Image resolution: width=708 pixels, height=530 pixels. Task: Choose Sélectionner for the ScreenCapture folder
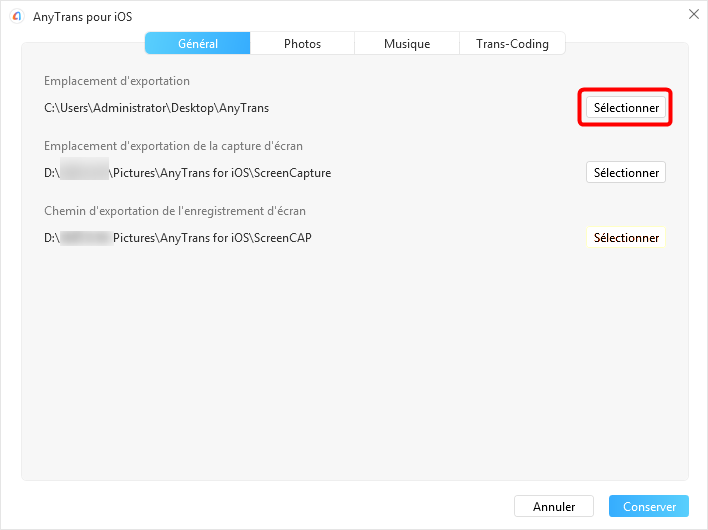[625, 173]
